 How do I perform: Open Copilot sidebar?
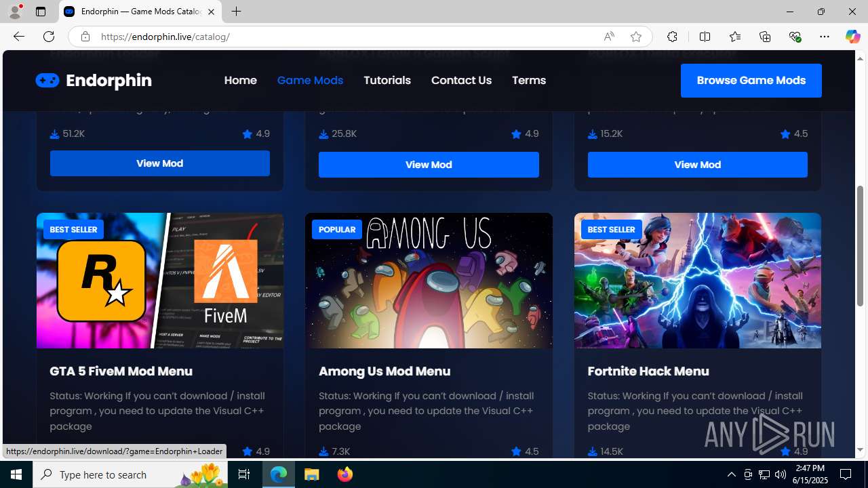pyautogui.click(x=852, y=37)
